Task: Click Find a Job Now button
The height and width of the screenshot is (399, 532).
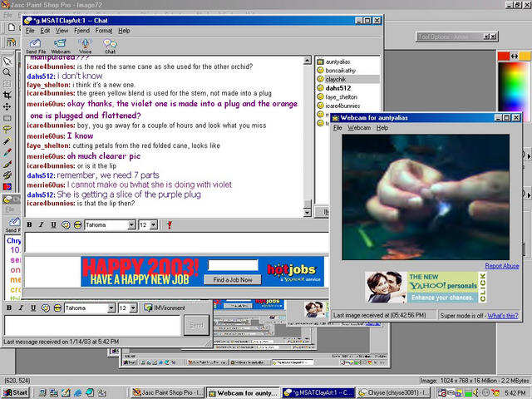Action: pyautogui.click(x=233, y=280)
